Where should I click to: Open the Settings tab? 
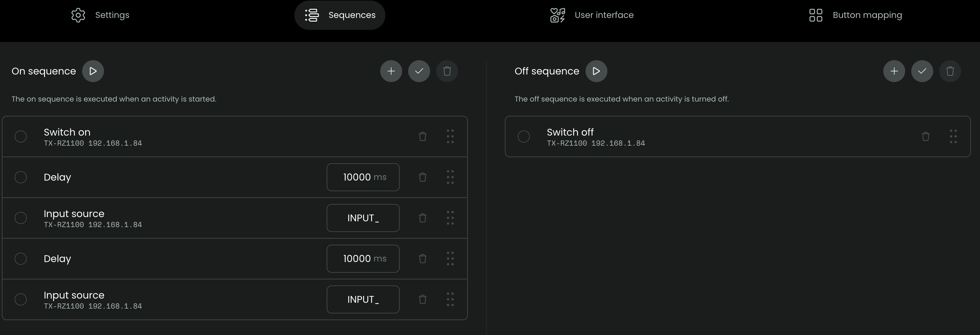point(100,15)
